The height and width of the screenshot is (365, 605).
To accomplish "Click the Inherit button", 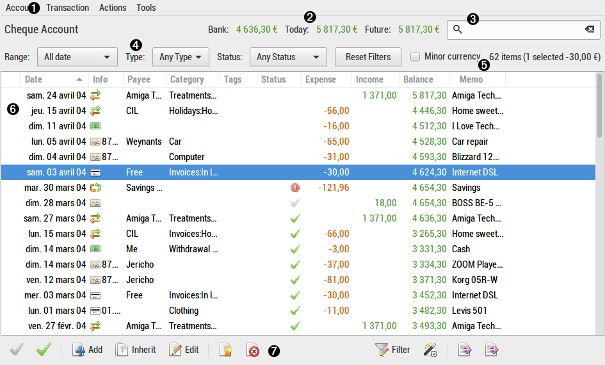I will [x=135, y=350].
